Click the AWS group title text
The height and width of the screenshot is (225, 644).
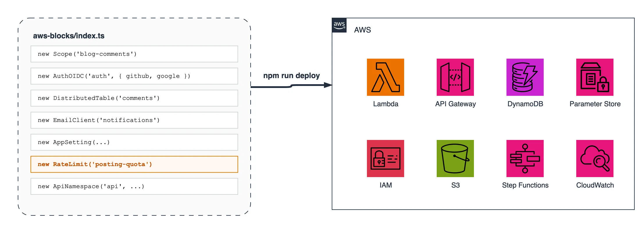click(x=363, y=30)
